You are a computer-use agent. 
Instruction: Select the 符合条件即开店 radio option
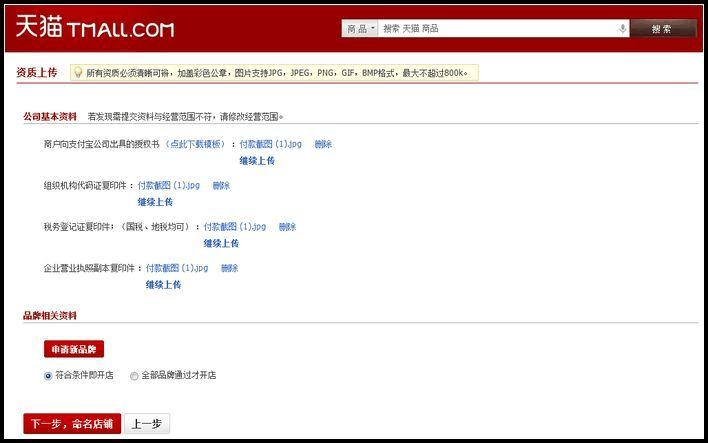48,376
